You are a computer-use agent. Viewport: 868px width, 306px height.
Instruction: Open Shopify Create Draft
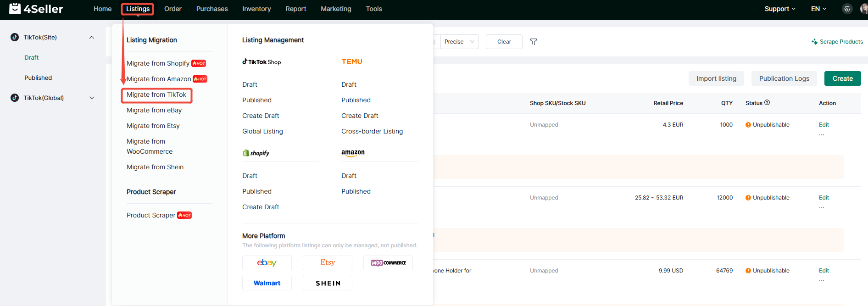(x=261, y=207)
